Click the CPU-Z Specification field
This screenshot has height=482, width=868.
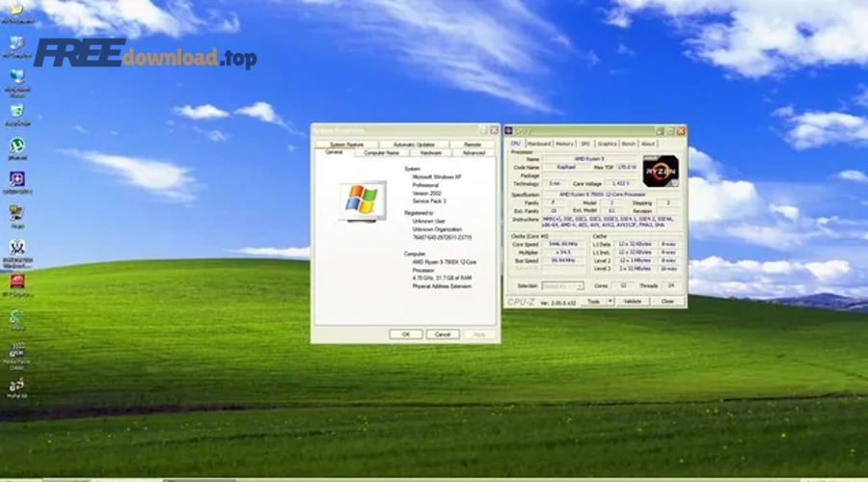(610, 195)
